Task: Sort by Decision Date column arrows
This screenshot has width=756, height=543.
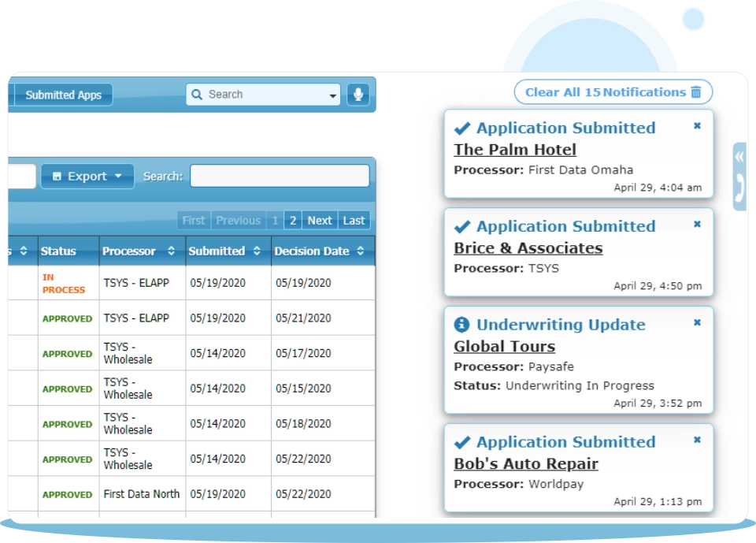Action: point(360,251)
